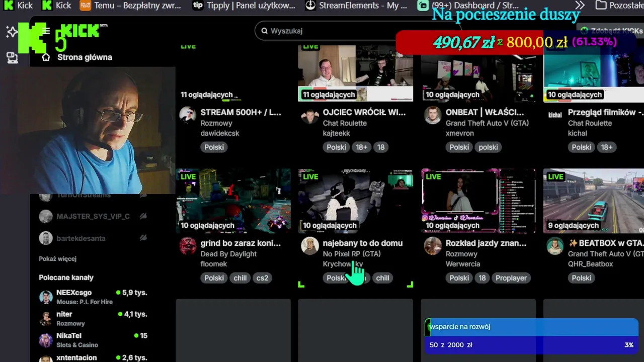644x362 pixels.
Task: Select MAJSTER_SYS_VIP_C followed channel
Action: coord(93,216)
